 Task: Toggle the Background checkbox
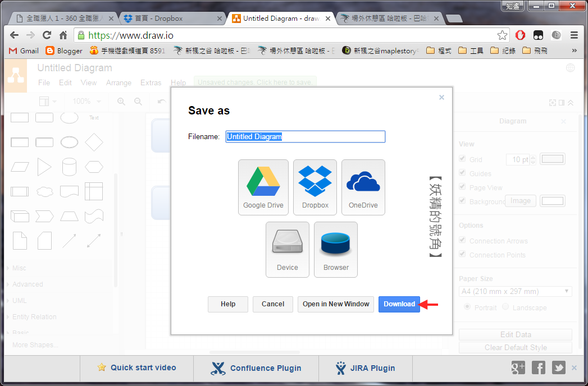(x=462, y=200)
